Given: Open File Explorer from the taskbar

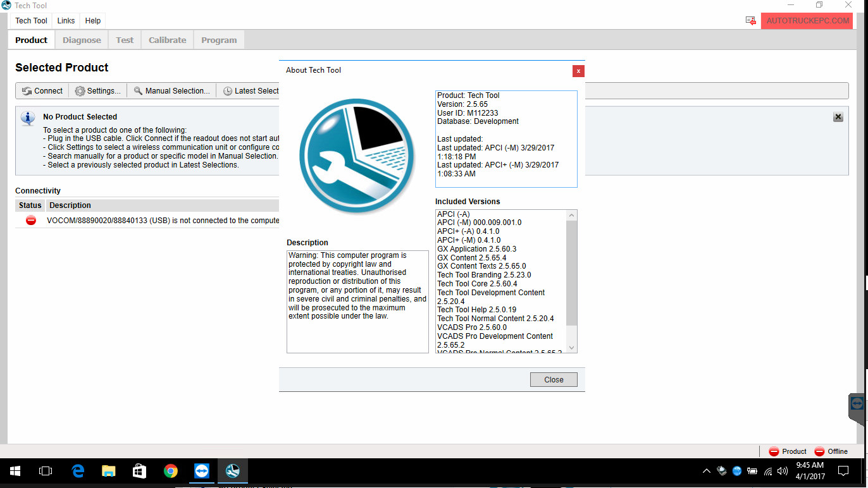Looking at the screenshot, I should pyautogui.click(x=109, y=471).
